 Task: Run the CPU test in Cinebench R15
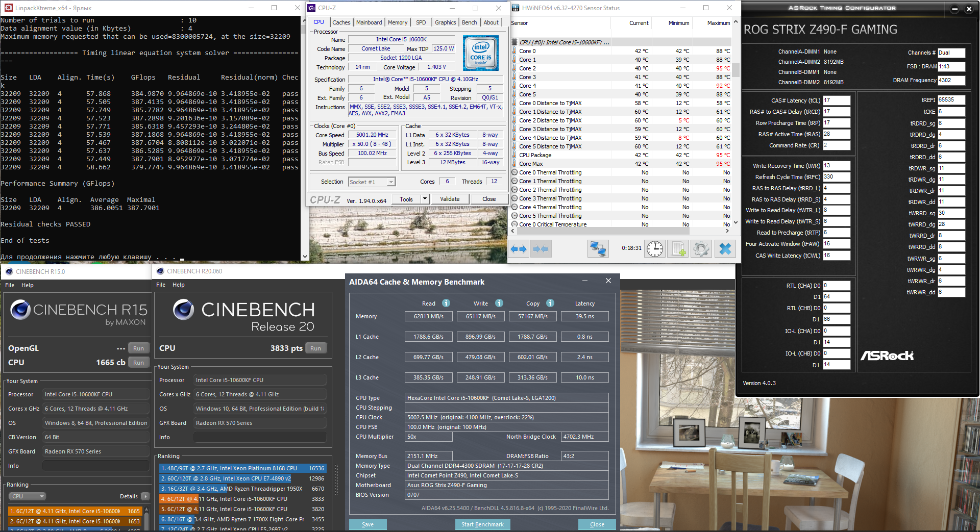click(x=138, y=363)
